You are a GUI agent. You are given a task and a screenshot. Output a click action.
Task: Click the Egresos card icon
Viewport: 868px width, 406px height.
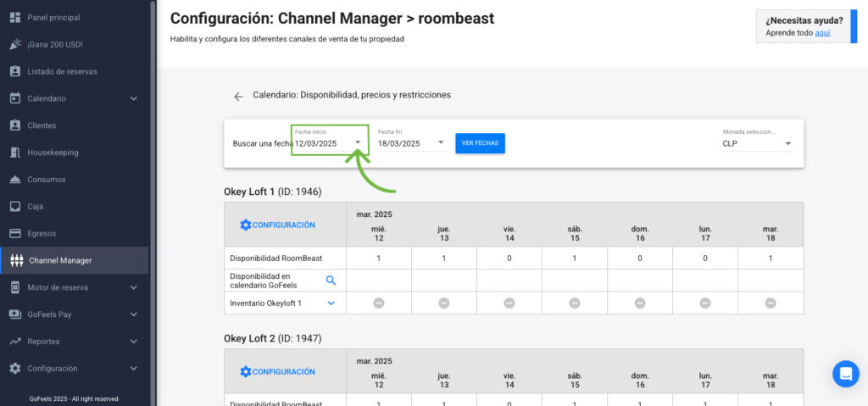pos(15,233)
